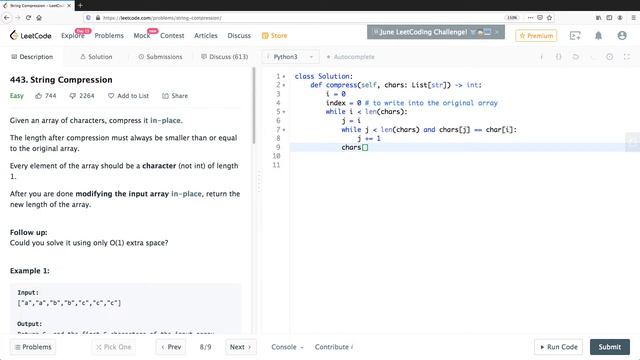Click the browser back arrow
This screenshot has width=640, height=360.
[x=7, y=18]
